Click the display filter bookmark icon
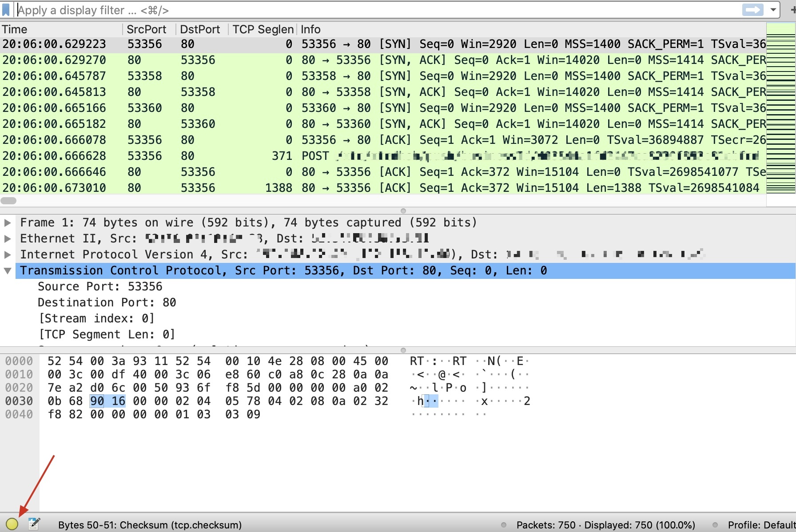The width and height of the screenshot is (796, 532). (x=6, y=10)
